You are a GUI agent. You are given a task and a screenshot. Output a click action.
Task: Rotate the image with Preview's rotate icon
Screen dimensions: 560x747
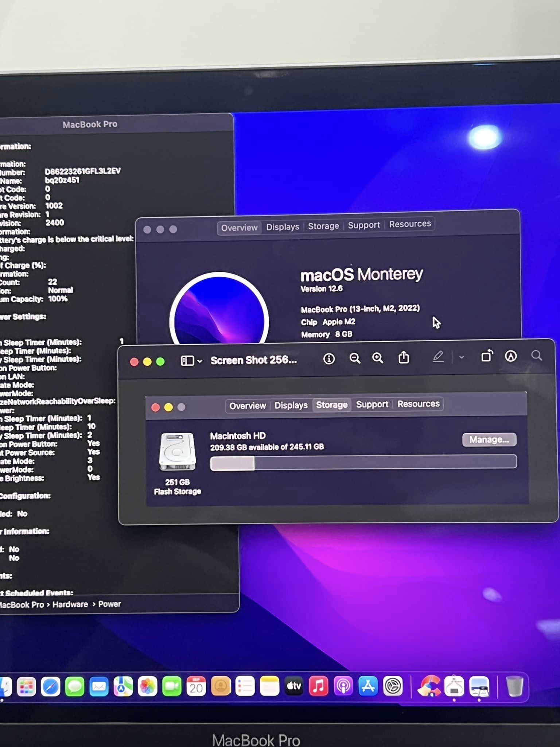coord(487,356)
